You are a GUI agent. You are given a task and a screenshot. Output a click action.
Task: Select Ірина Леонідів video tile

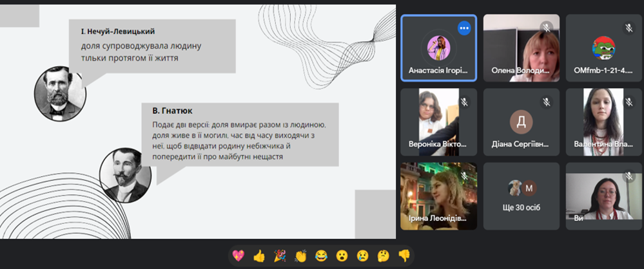point(438,196)
